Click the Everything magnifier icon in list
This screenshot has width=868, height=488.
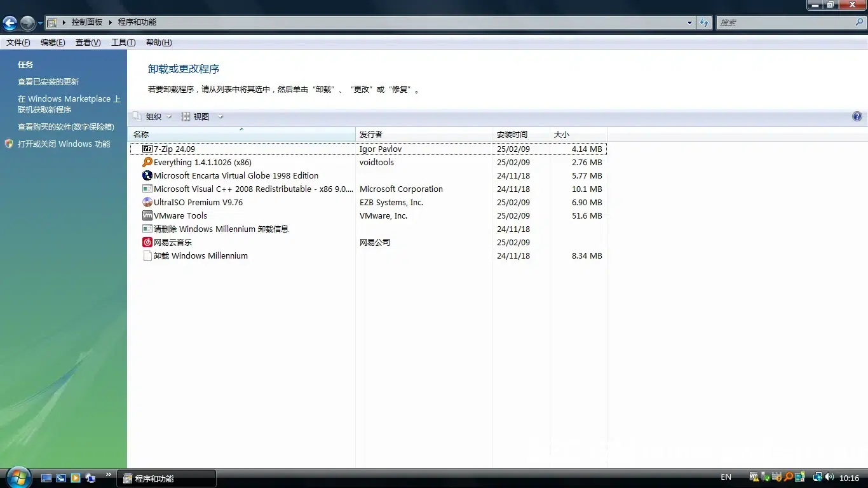tap(147, 162)
